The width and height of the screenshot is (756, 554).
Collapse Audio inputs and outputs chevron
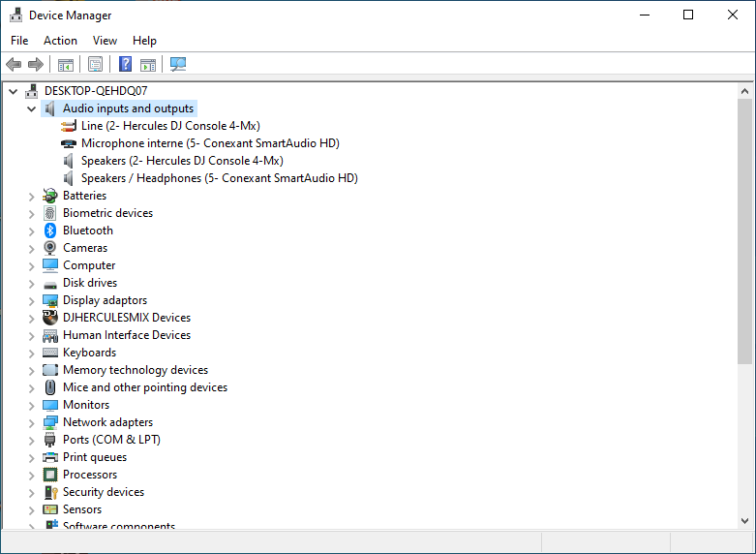coord(31,108)
